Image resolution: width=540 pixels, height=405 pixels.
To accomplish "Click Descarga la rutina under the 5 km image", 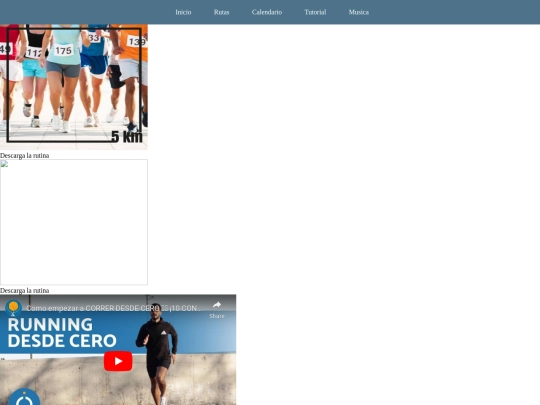I will (24, 156).
